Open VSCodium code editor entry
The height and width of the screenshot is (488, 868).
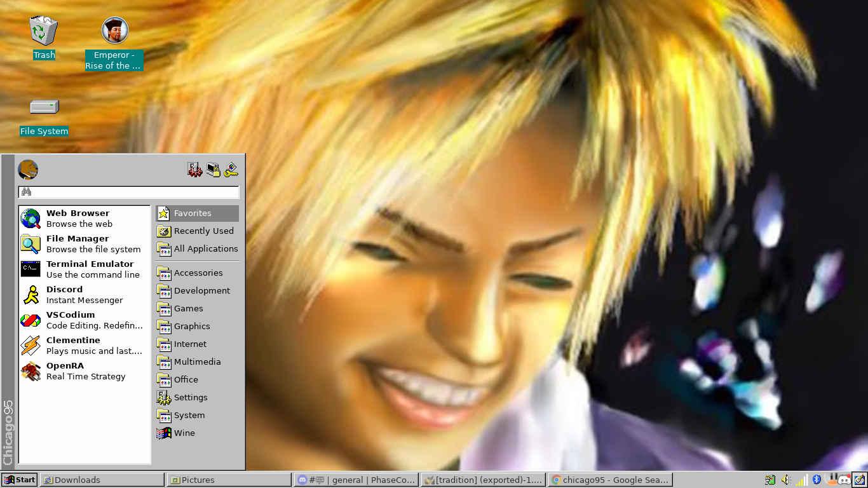pyautogui.click(x=85, y=320)
